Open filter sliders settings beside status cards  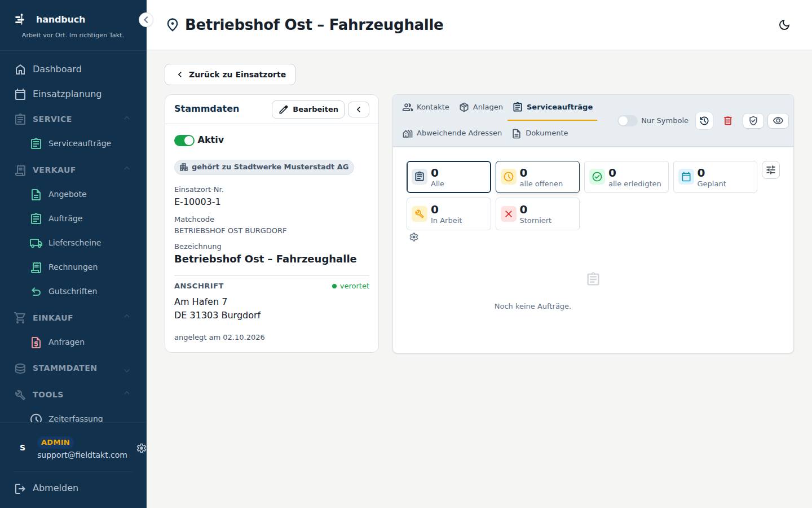tap(771, 170)
